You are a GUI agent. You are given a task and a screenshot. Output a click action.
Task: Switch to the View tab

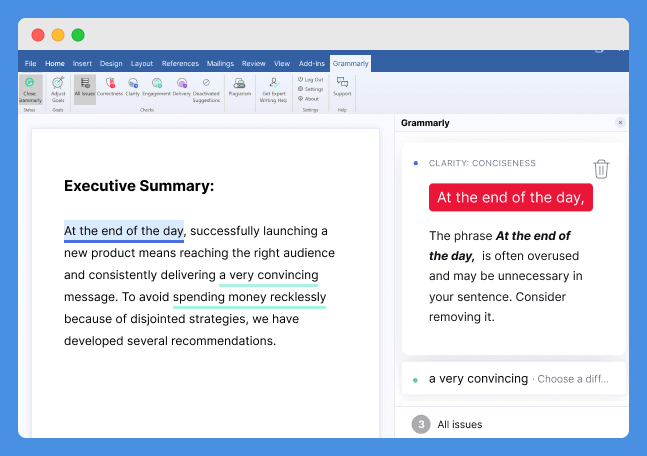tap(282, 64)
